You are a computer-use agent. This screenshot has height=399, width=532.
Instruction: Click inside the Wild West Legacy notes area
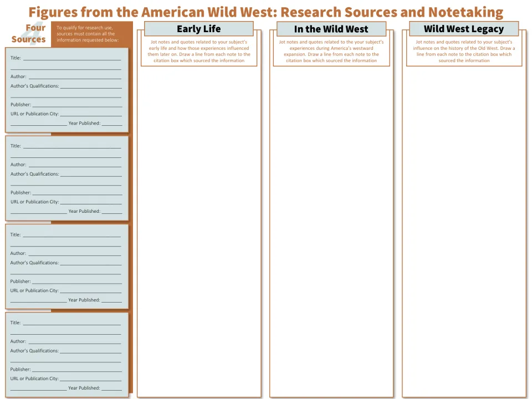[464, 231]
